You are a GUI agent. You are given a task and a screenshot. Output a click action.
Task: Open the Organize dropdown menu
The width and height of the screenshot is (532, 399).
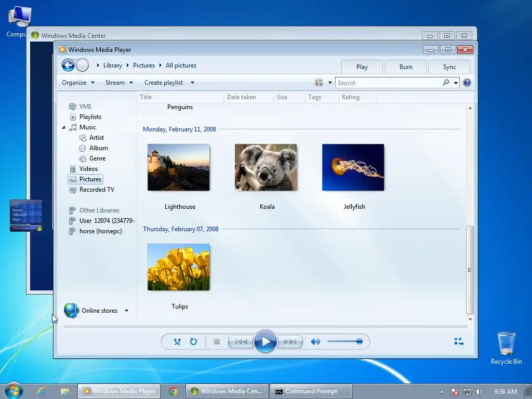click(78, 83)
